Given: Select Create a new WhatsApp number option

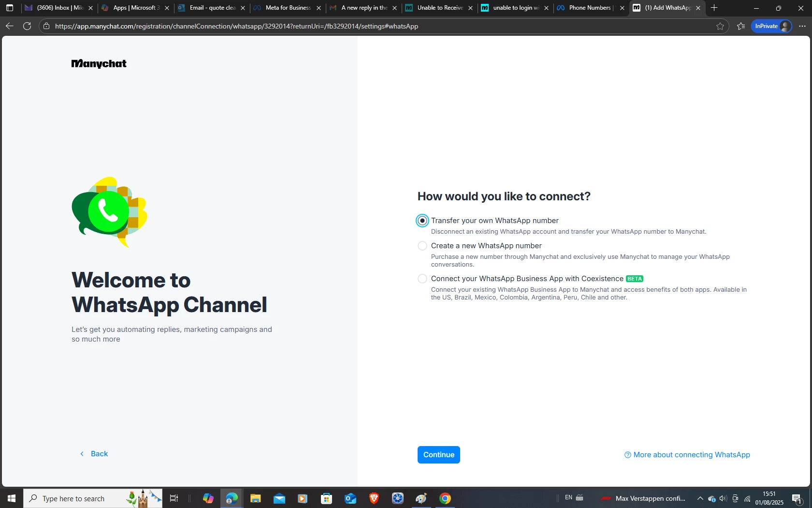Looking at the screenshot, I should click(422, 246).
